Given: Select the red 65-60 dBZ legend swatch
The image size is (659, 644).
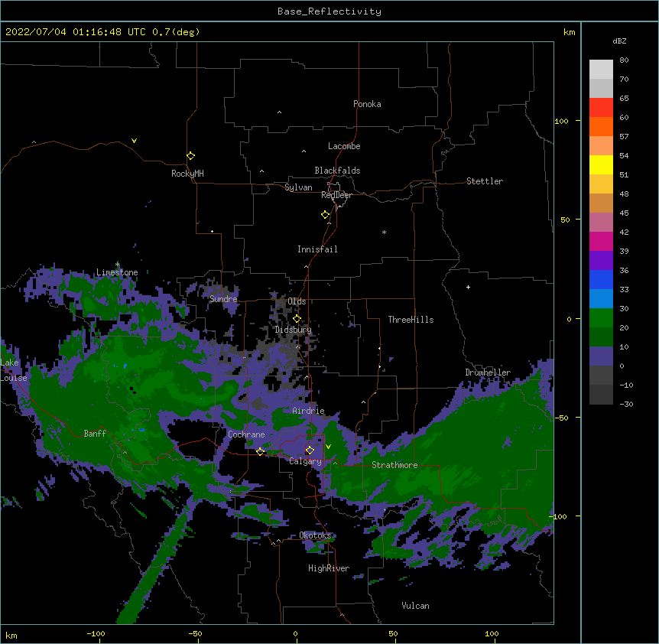Looking at the screenshot, I should tap(601, 108).
